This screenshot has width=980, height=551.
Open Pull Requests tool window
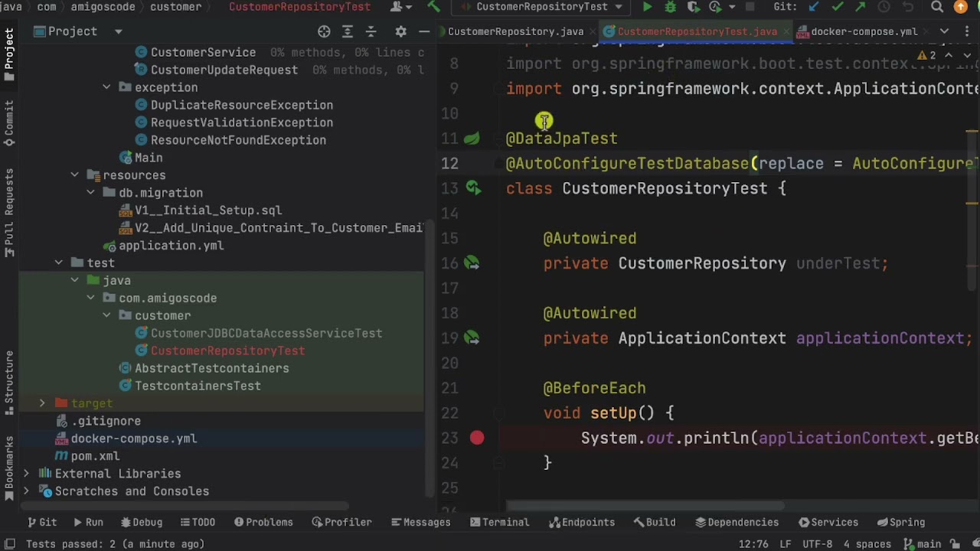click(9, 213)
